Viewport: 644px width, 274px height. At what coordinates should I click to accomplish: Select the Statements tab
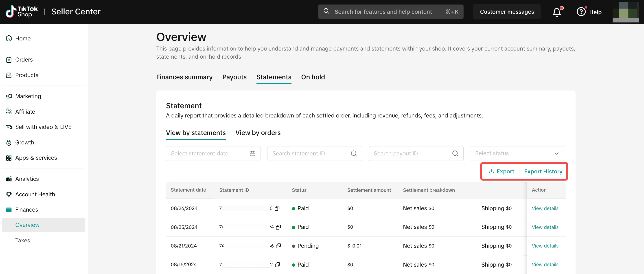click(x=274, y=77)
